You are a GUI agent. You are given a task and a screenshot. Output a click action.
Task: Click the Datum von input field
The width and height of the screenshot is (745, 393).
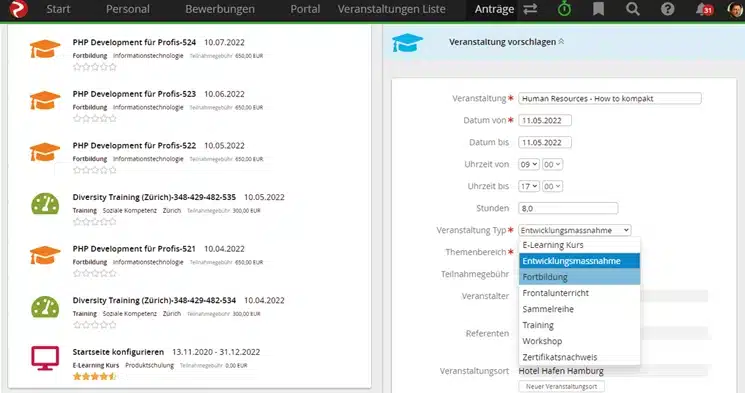[545, 121]
